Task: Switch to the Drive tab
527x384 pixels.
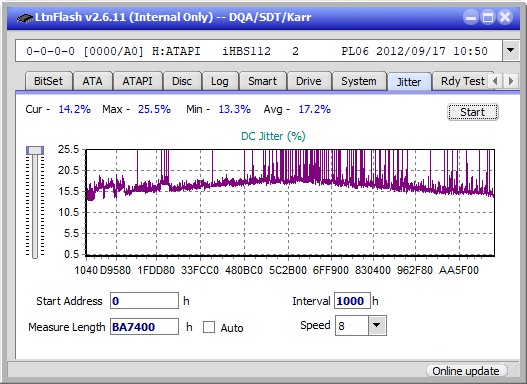Action: coord(309,81)
